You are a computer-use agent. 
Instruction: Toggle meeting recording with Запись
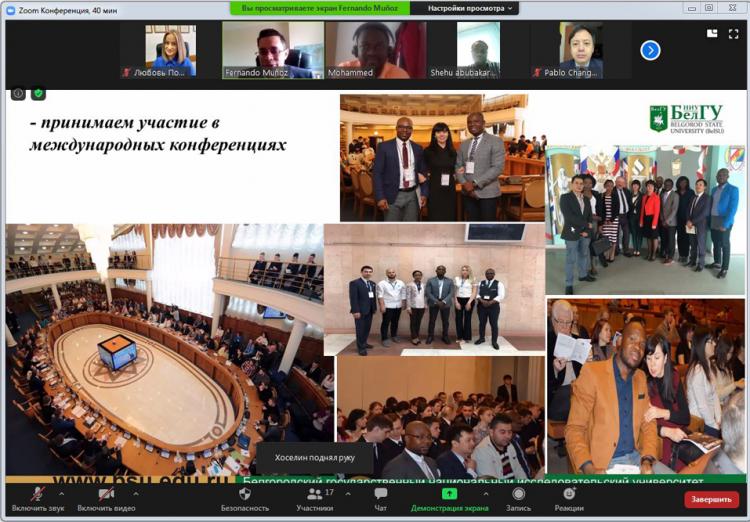coord(518,498)
